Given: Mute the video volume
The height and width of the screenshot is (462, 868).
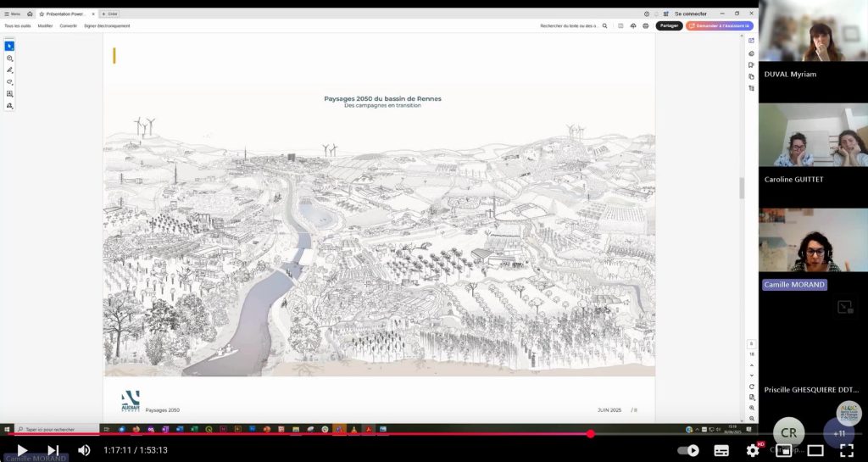Looking at the screenshot, I should click(84, 450).
